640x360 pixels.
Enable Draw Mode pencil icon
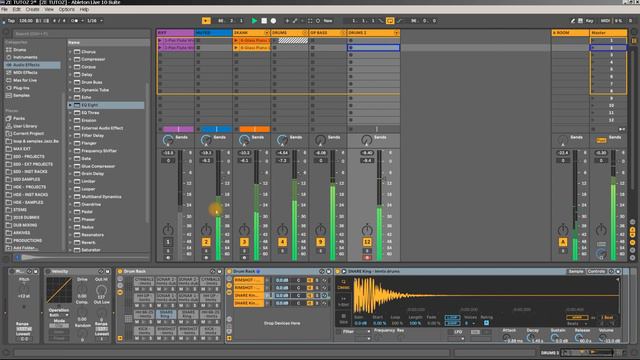(572, 20)
